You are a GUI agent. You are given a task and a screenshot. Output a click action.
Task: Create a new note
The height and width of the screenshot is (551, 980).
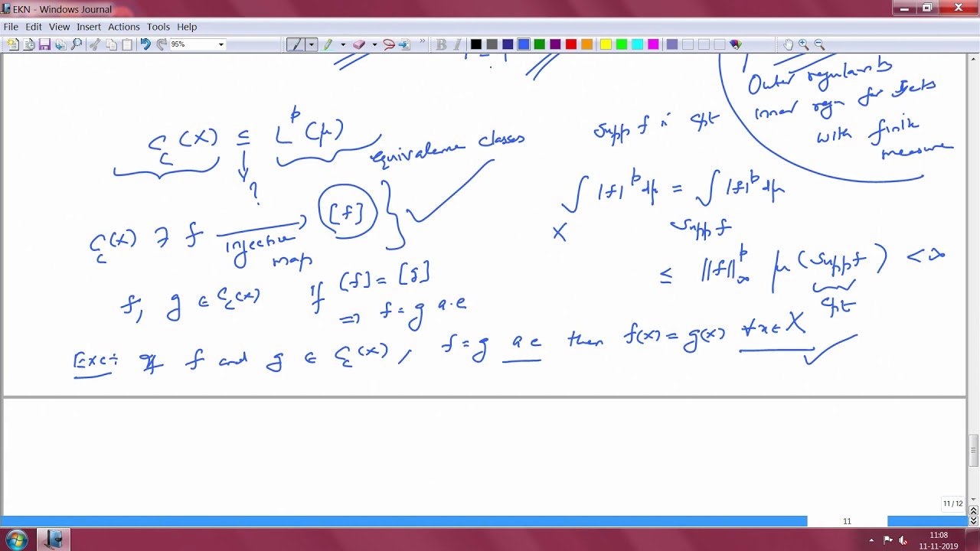[x=12, y=44]
